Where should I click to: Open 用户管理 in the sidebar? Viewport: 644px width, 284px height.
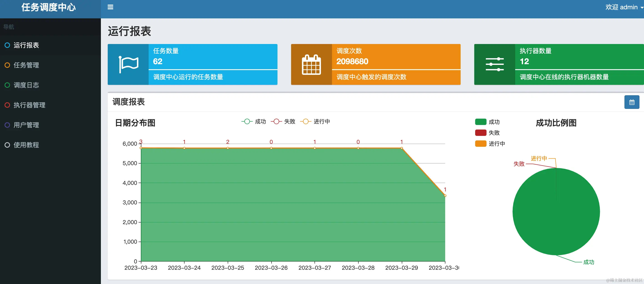[x=26, y=125]
